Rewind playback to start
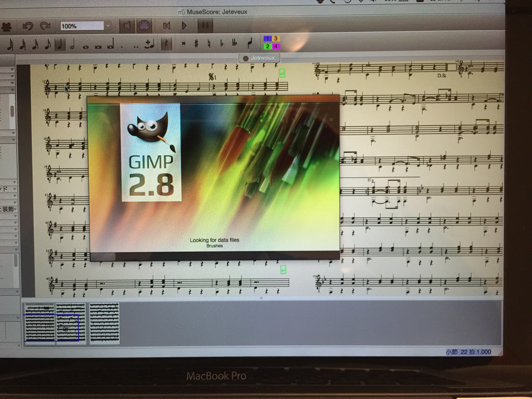 [x=167, y=26]
